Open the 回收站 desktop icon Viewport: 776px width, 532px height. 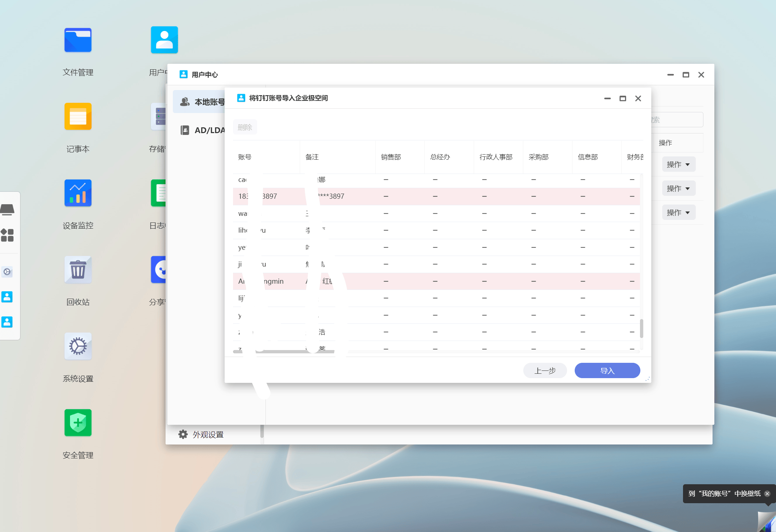point(78,270)
